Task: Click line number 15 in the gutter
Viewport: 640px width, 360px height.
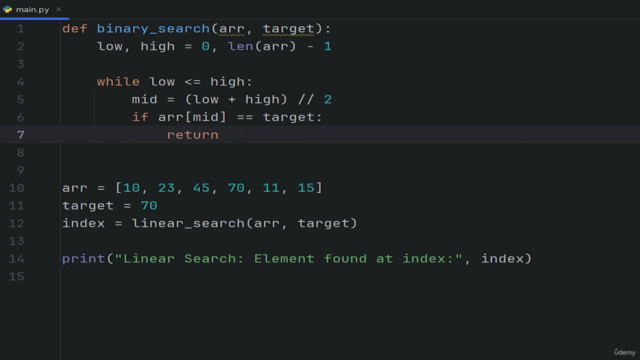Action: click(17, 276)
